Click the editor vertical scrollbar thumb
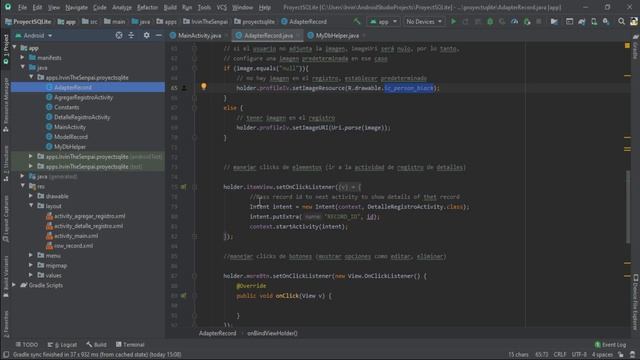640x360 pixels. tap(628, 206)
